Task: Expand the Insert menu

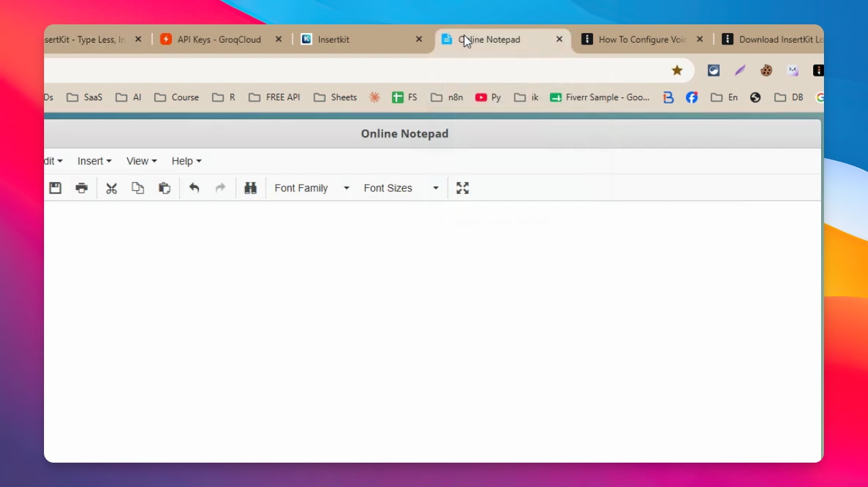Action: point(94,161)
